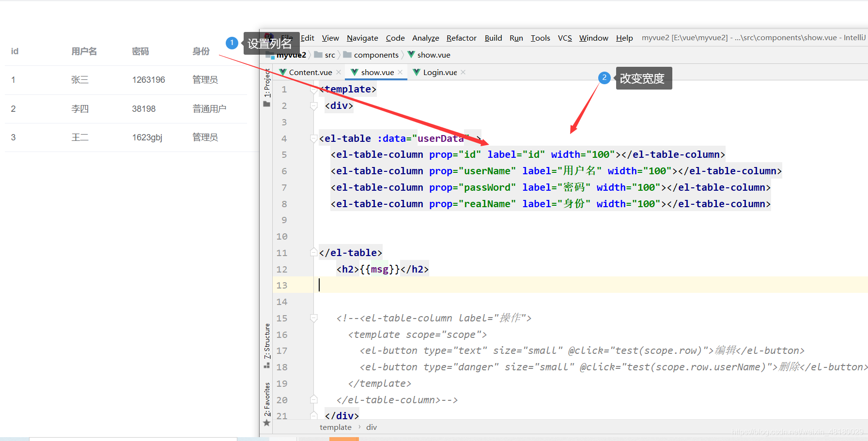868x441 pixels.
Task: Click div in the bottom breadcrumb
Action: (x=372, y=427)
